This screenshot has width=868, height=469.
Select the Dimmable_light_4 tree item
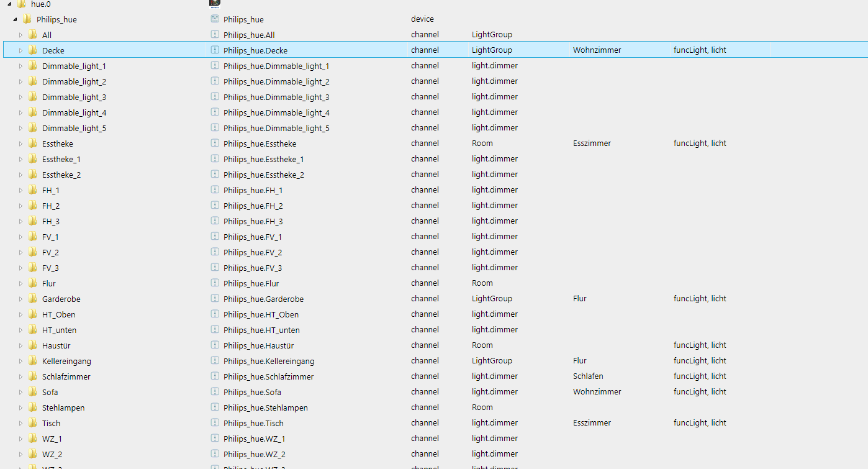click(74, 112)
